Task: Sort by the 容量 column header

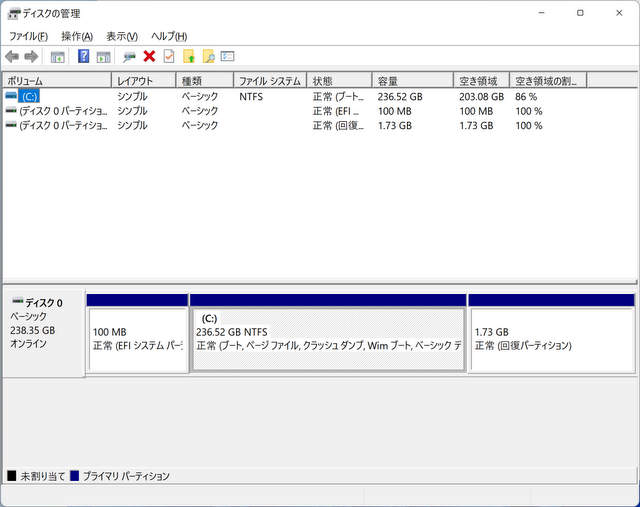Action: [x=412, y=80]
